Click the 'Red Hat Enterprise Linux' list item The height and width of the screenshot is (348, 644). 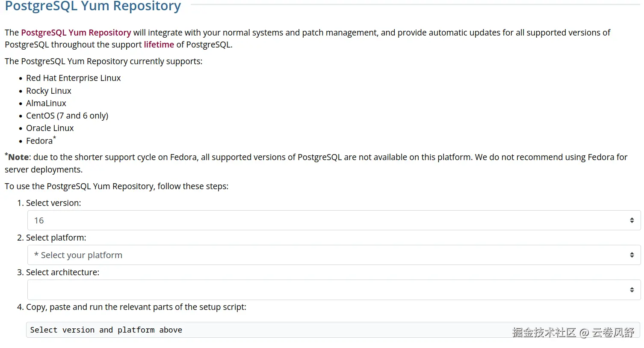click(73, 78)
